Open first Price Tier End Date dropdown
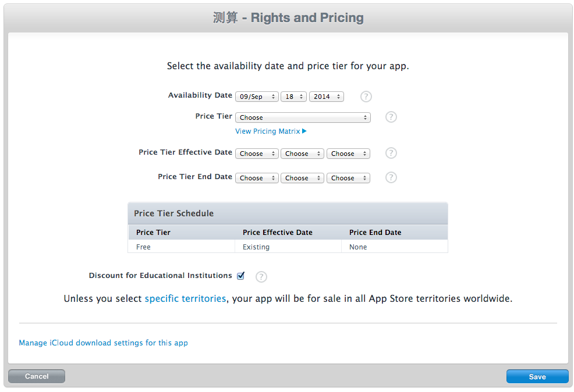The image size is (574, 392). [x=257, y=178]
